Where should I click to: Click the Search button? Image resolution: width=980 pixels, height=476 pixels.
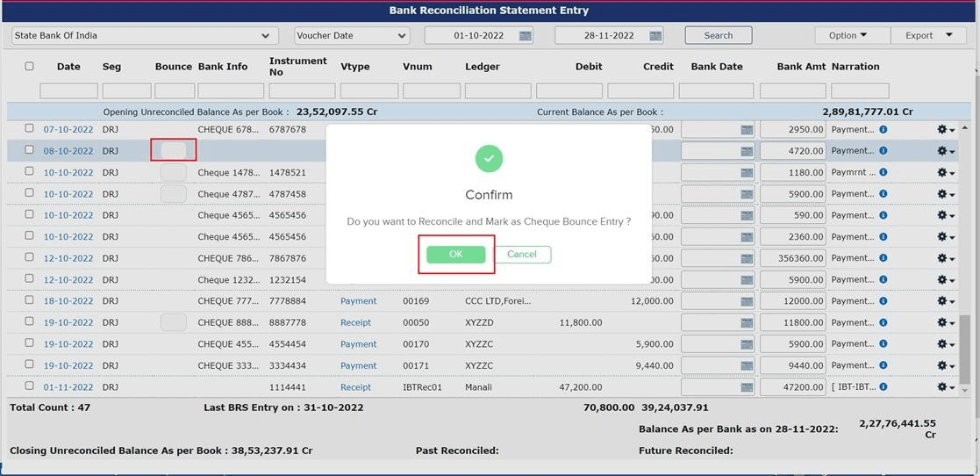pyautogui.click(x=718, y=36)
